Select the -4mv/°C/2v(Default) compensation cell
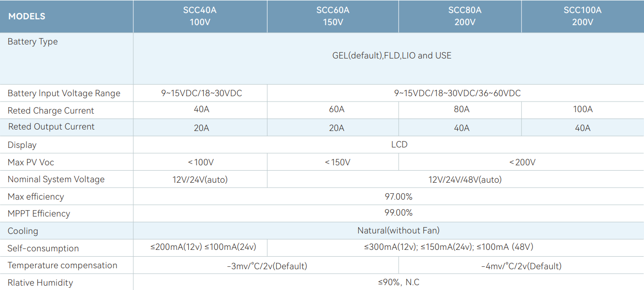This screenshot has width=644, height=290. (x=521, y=265)
